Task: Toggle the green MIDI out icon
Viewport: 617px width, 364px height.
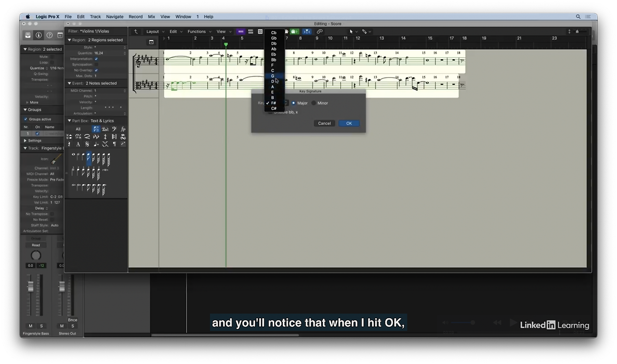Action: click(x=294, y=31)
